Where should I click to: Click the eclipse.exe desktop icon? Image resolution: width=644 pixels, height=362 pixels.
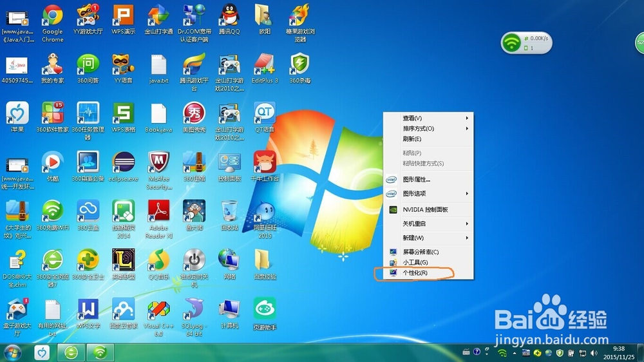[x=123, y=166]
